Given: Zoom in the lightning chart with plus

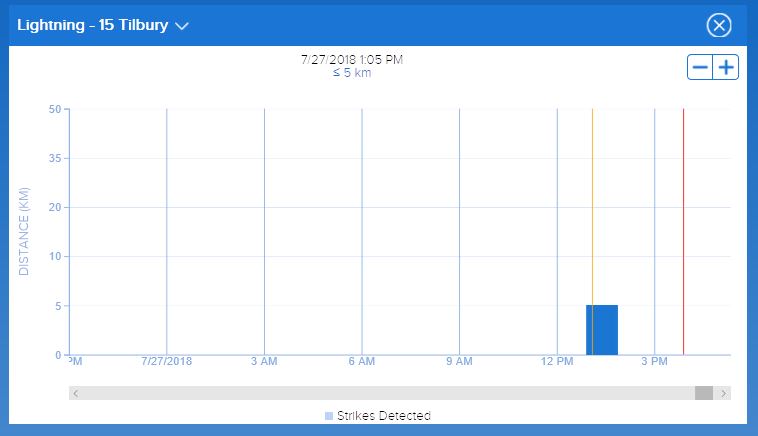Looking at the screenshot, I should tap(726, 68).
